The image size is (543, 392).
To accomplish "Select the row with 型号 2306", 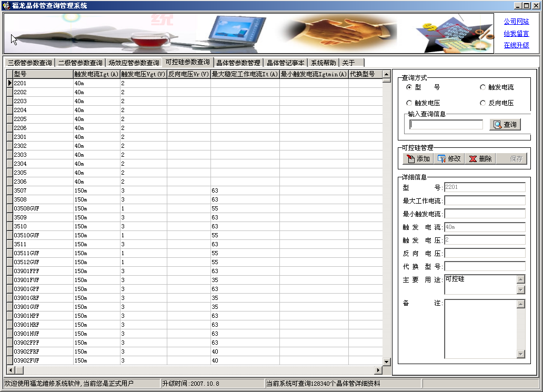I will [x=195, y=182].
